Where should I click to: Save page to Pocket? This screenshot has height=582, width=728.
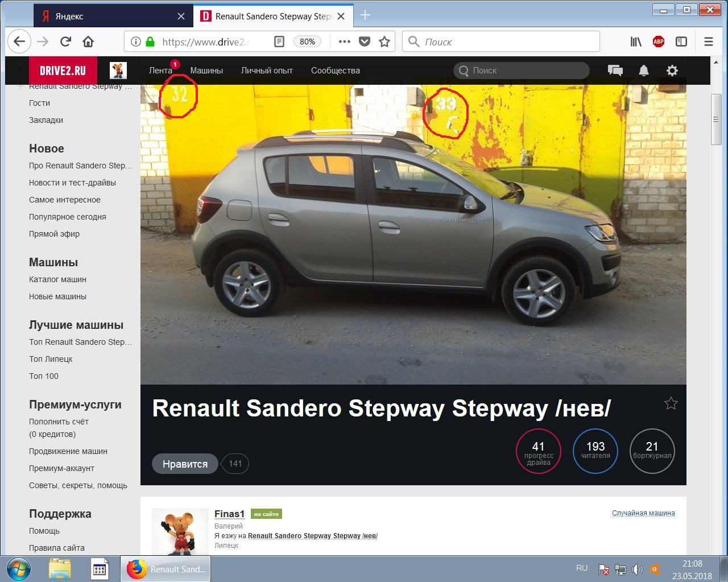click(365, 42)
